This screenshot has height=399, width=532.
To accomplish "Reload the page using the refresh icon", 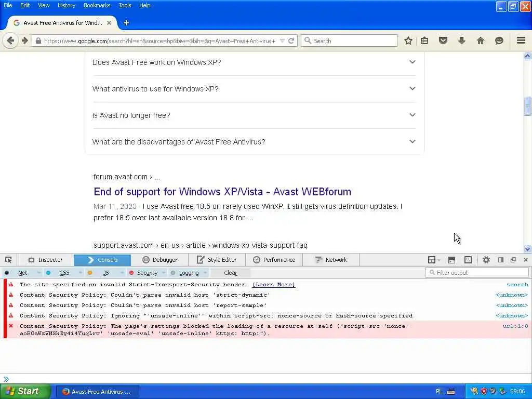I will point(291,41).
